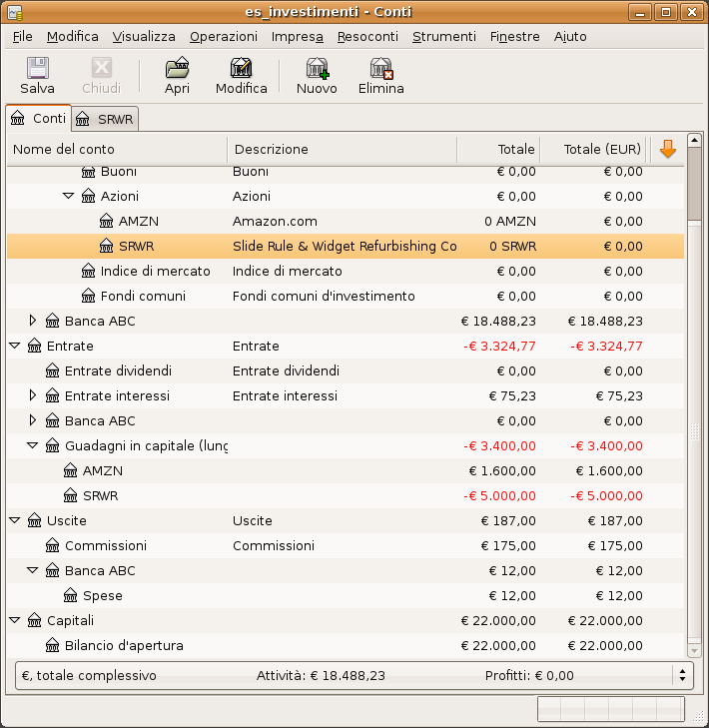This screenshot has height=728, width=709.
Task: Click the Nuovo account icon
Action: coord(318,68)
